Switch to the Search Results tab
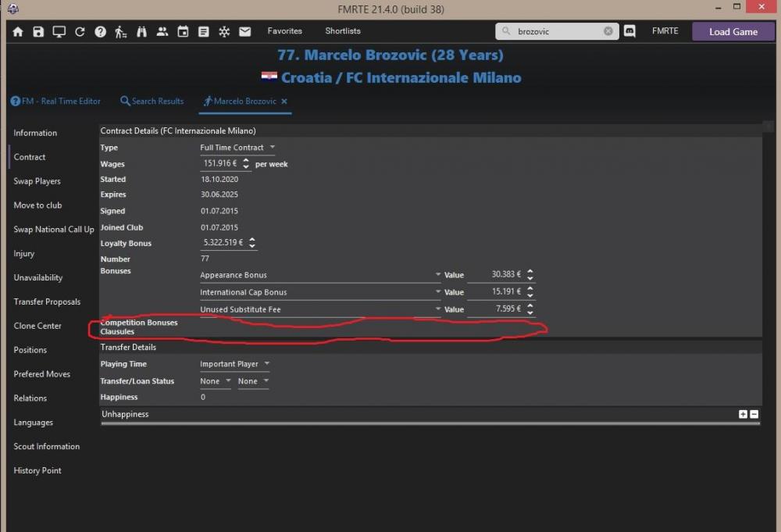Image resolution: width=781 pixels, height=532 pixels. coord(152,102)
